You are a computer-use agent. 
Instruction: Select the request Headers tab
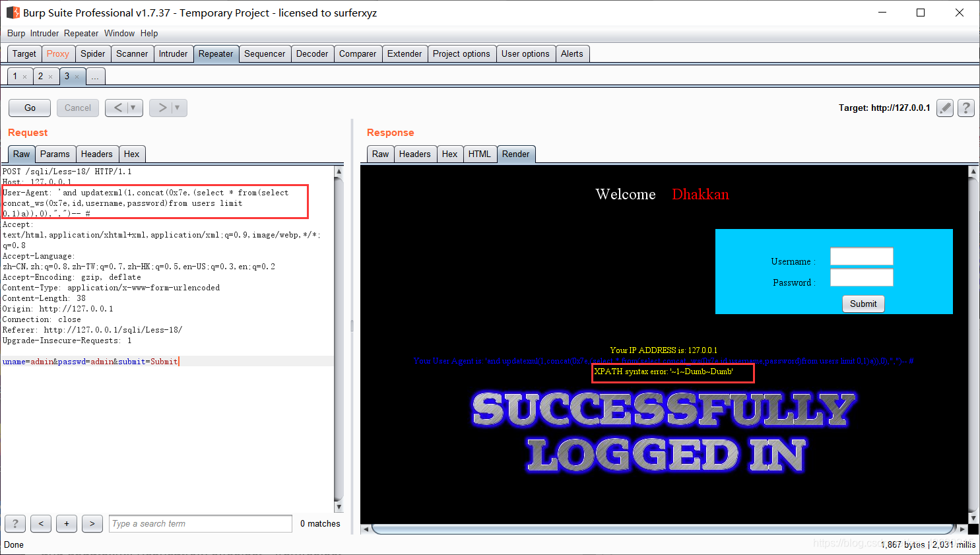click(97, 154)
